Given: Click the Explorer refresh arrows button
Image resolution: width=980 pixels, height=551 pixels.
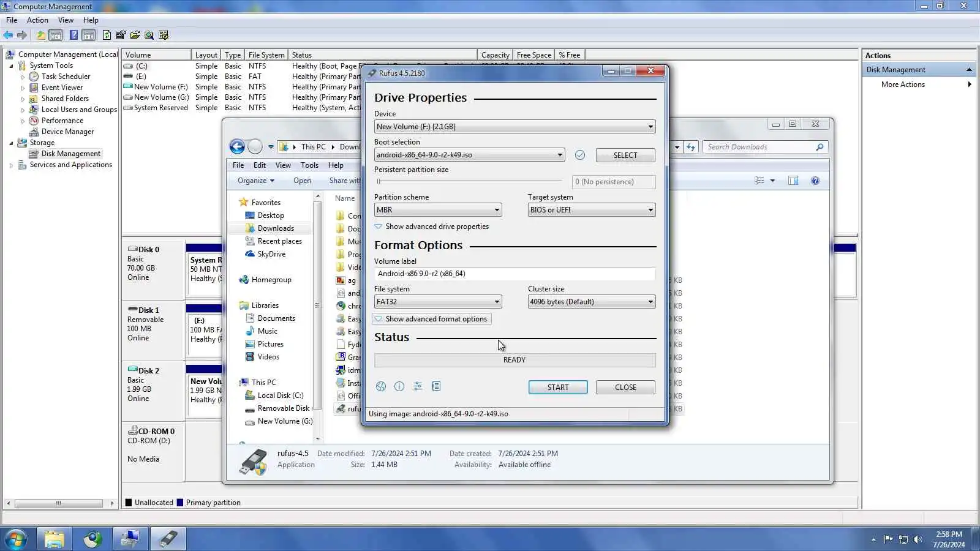Looking at the screenshot, I should tap(691, 147).
